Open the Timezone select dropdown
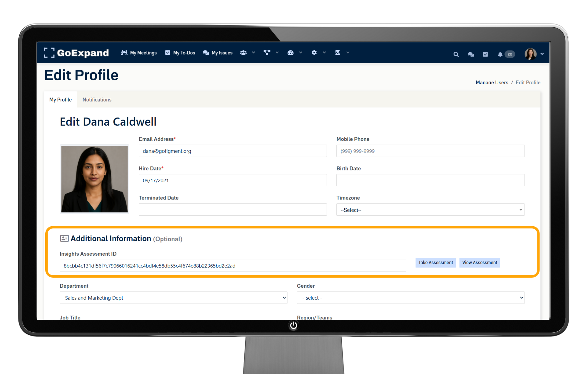 [x=430, y=210]
